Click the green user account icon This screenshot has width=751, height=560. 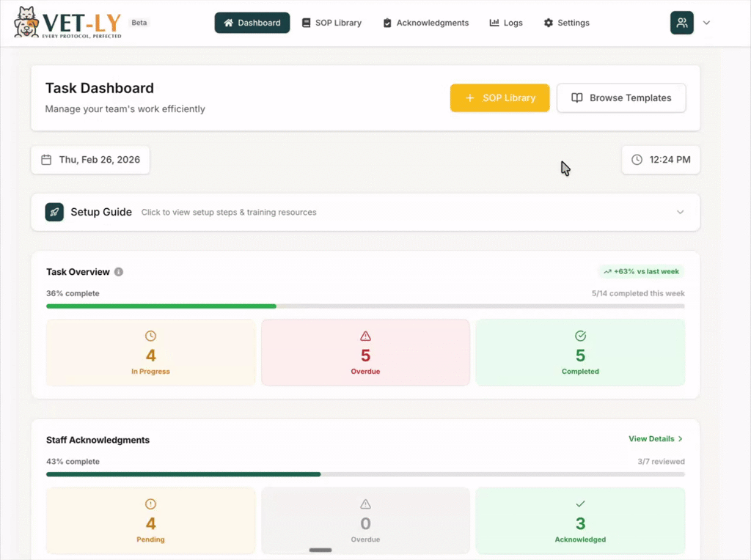tap(681, 23)
